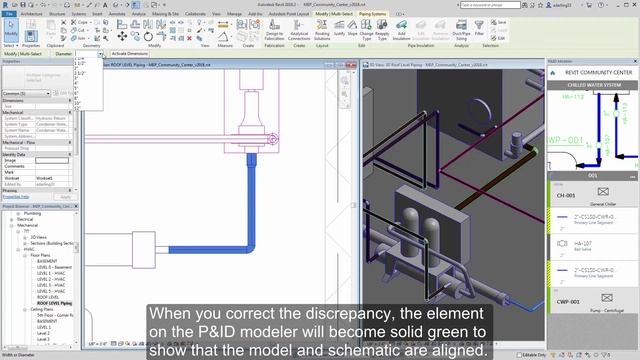The width and height of the screenshot is (640, 360).
Task: Collapse the Dimensions properties group
Action: (x=70, y=100)
